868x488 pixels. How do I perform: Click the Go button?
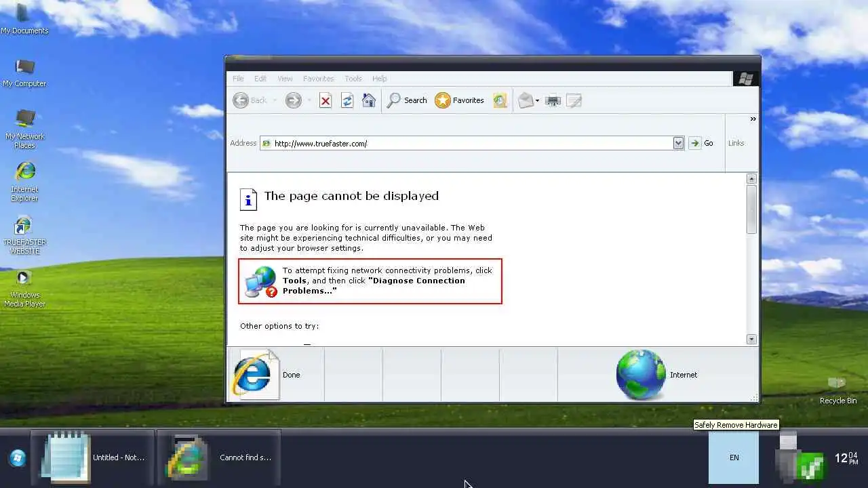[x=701, y=143]
